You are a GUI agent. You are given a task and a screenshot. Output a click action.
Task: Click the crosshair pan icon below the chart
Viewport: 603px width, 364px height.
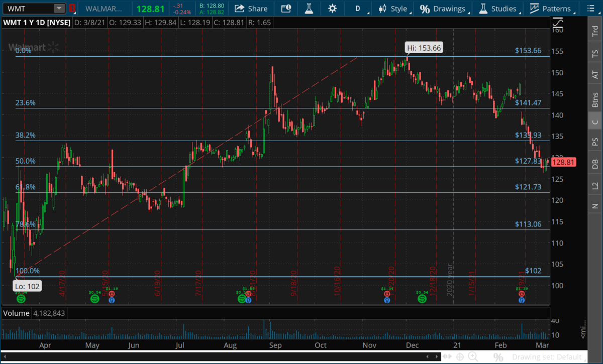[460, 357]
